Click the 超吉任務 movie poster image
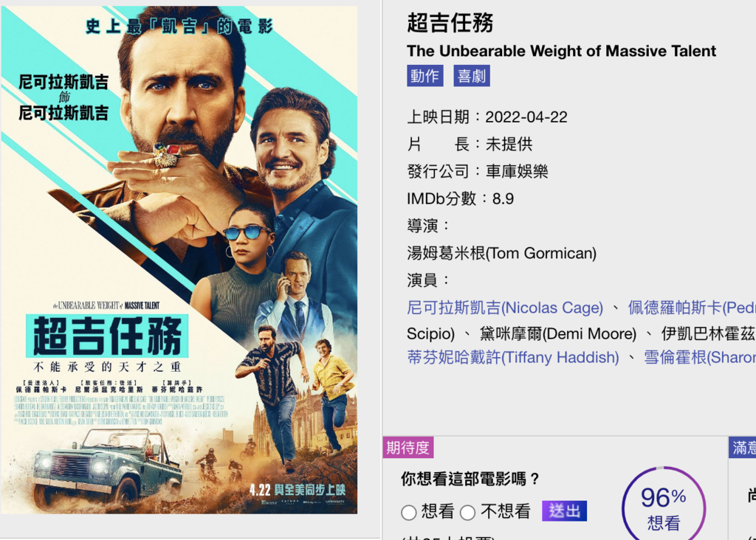This screenshot has width=756, height=540. (179, 260)
